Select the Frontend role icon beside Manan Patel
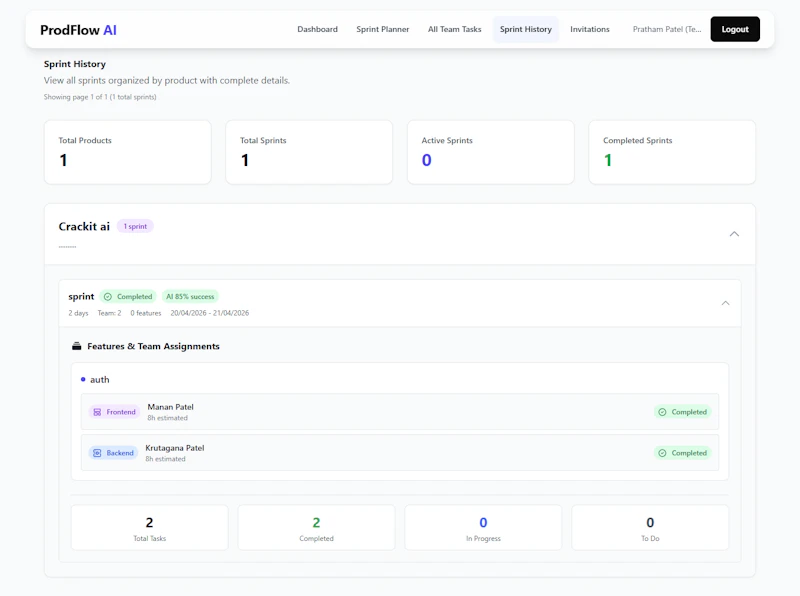 [98, 411]
